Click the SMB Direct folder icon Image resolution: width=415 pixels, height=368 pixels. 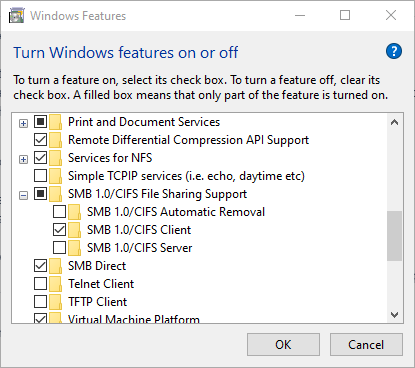click(56, 266)
